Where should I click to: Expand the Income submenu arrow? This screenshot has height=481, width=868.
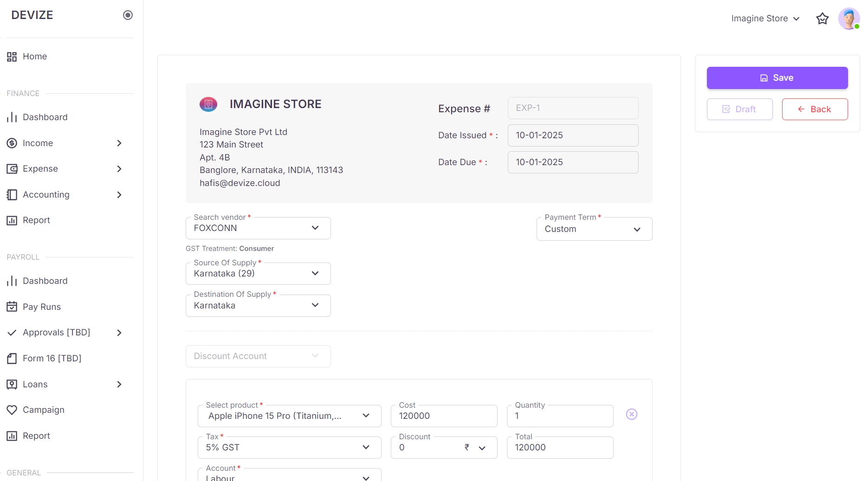click(119, 143)
